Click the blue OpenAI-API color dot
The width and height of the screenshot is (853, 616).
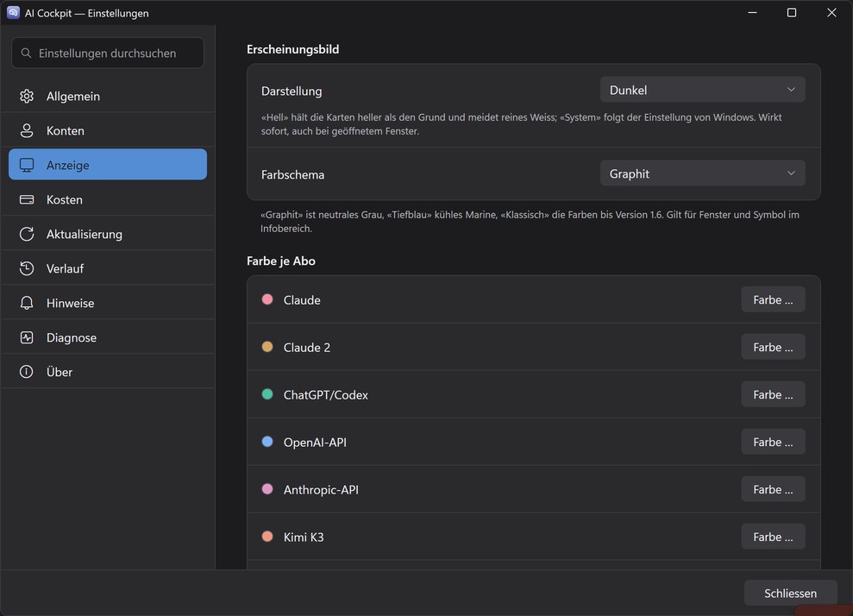pyautogui.click(x=267, y=442)
